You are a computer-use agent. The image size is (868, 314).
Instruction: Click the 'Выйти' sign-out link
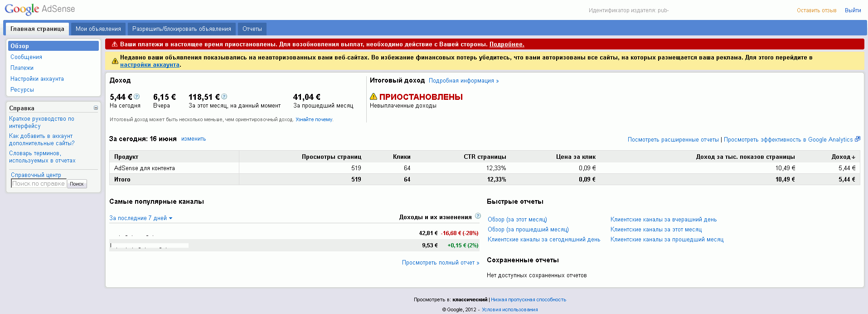853,10
